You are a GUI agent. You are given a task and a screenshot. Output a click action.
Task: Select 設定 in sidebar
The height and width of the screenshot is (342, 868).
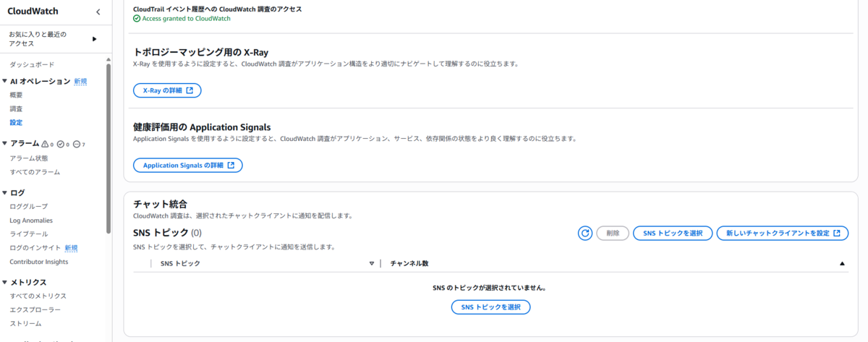point(16,122)
